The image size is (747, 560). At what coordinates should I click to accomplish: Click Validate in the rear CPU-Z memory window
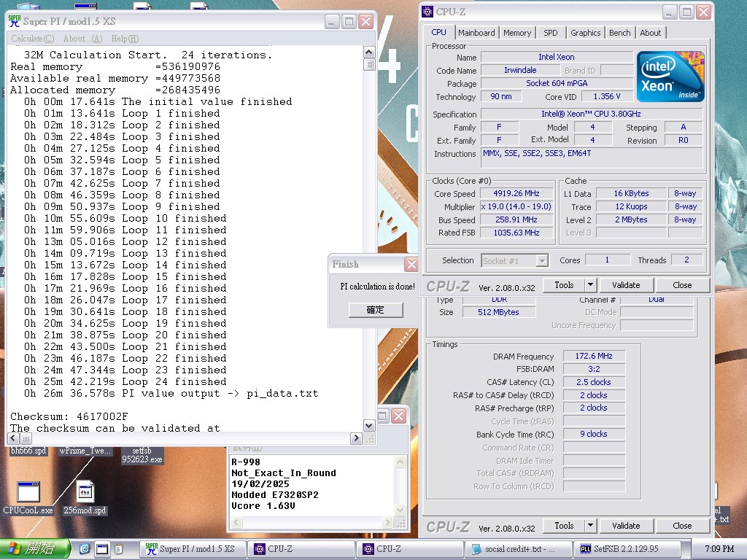[626, 526]
